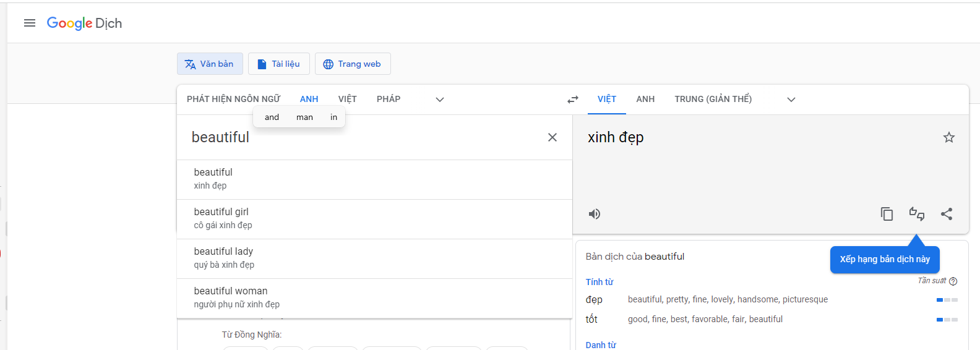Select the 'beautiful woman' suggestion
The image size is (980, 350).
coord(374,298)
